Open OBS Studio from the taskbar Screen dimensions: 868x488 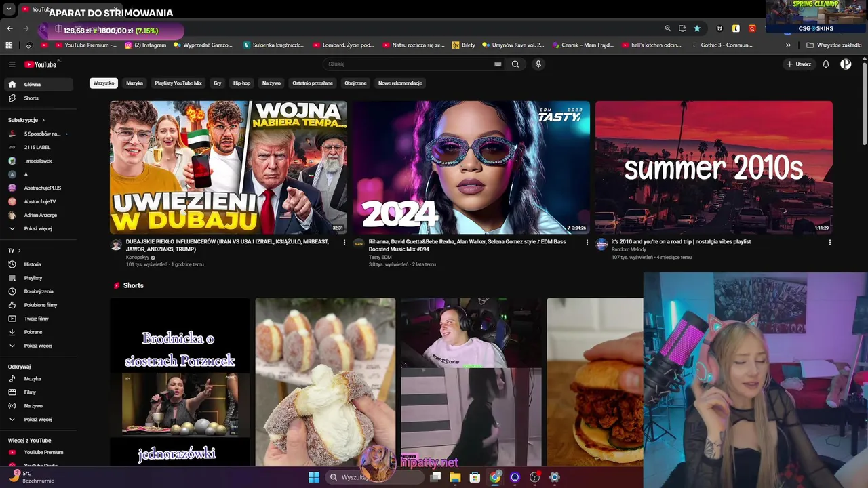pyautogui.click(x=534, y=477)
